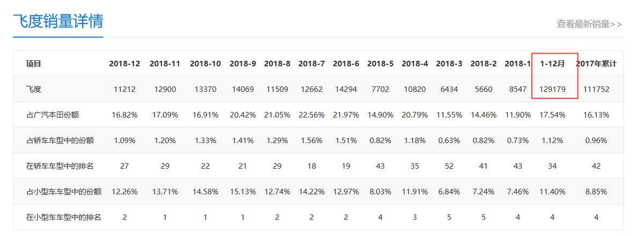The image size is (644, 236).
Task: Click the 项目 header cell
Action: coord(34,63)
